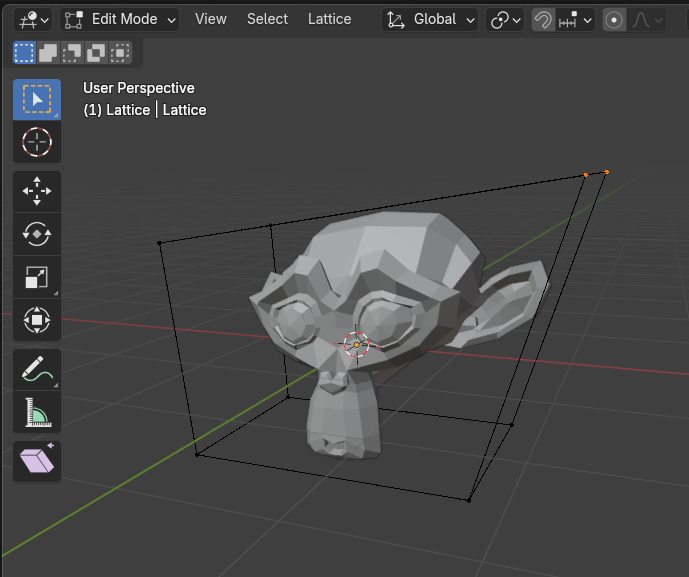
Task: Open the editor type selector
Action: (33, 20)
